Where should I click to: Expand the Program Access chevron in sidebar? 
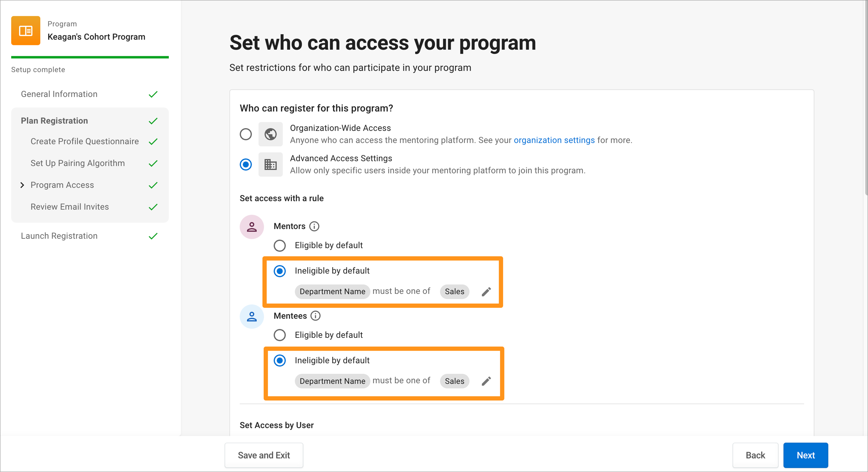[22, 185]
